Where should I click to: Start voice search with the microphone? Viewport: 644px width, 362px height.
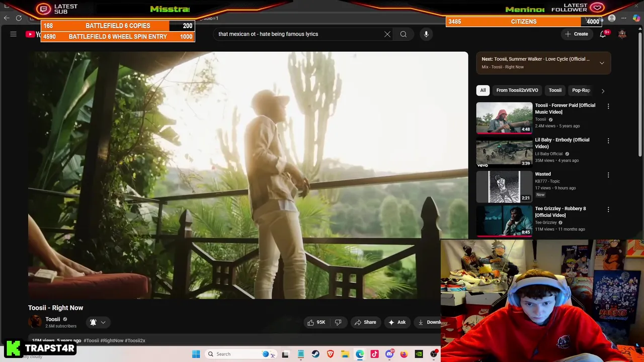426,34
